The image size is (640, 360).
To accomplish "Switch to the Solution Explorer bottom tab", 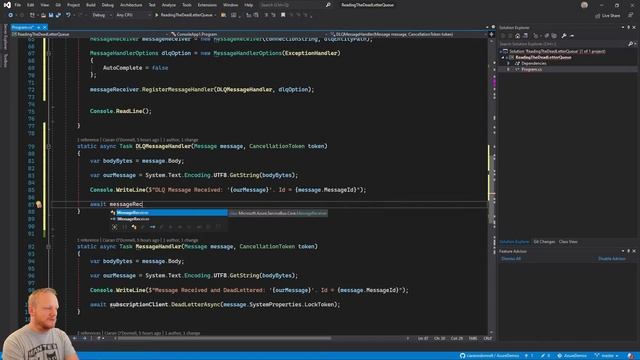I will (x=514, y=242).
